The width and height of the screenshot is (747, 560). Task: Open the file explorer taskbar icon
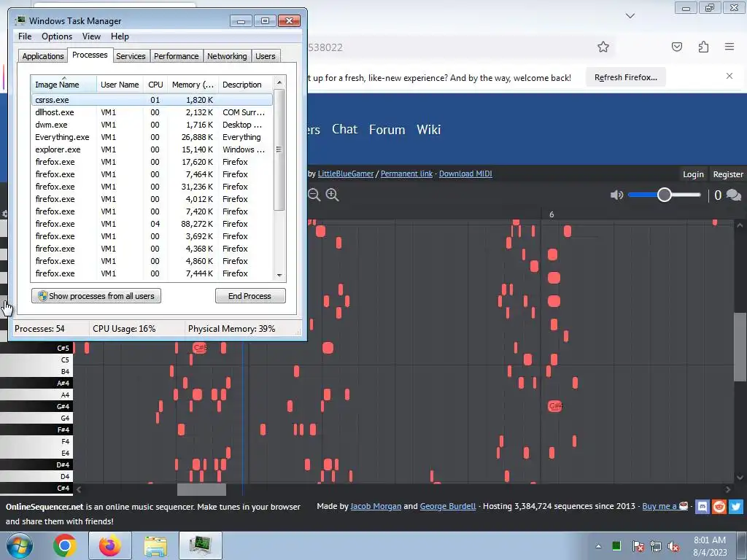(x=155, y=545)
